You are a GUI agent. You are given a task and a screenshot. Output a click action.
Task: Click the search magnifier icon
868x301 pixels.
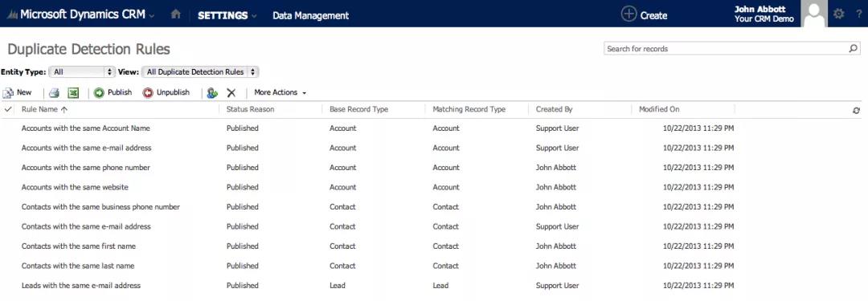853,49
